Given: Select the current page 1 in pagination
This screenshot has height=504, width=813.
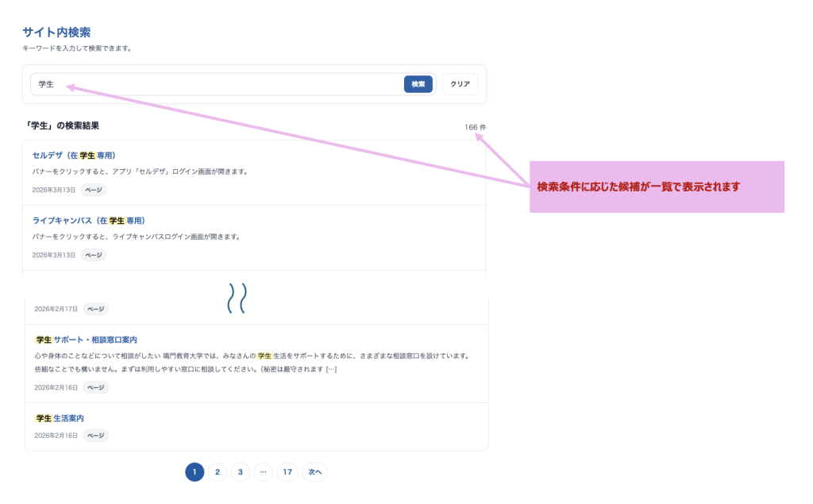Looking at the screenshot, I should click(x=195, y=472).
